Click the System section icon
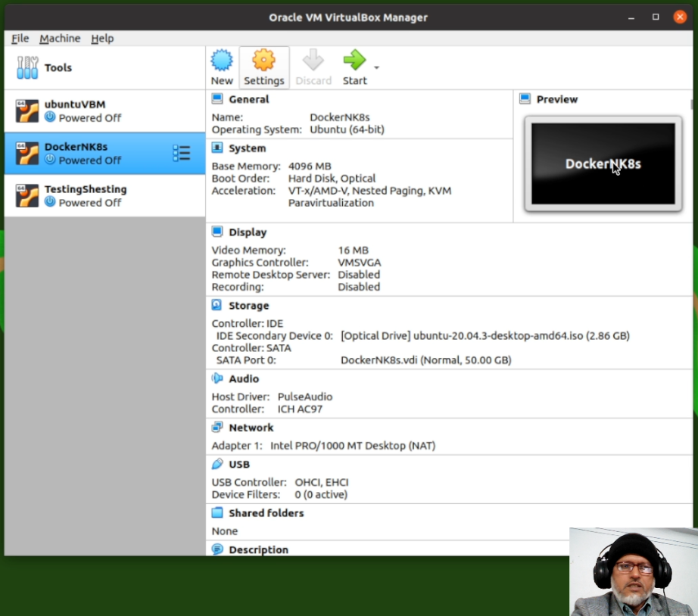 216,148
